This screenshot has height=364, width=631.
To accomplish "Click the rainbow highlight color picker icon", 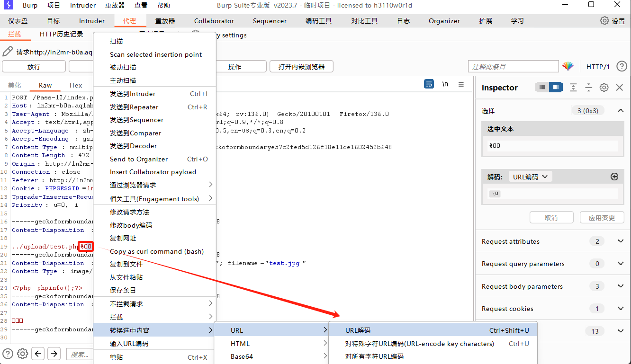I will [x=568, y=66].
